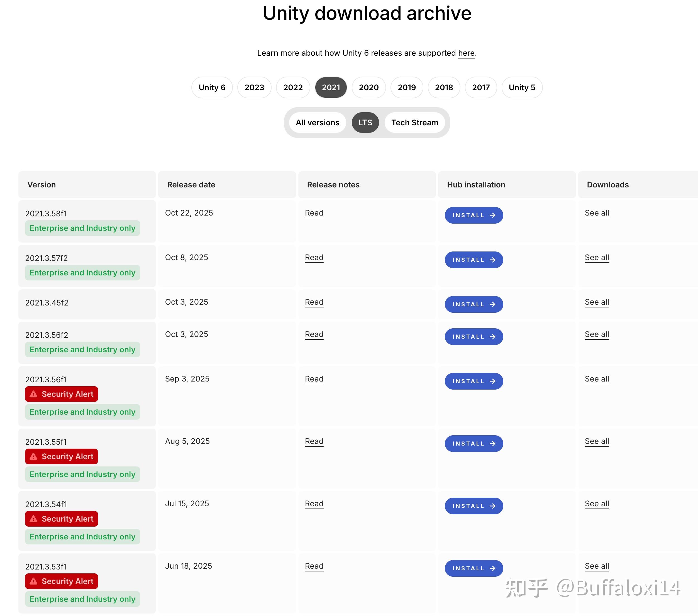Screen dimensions: 698x616
Task: See all downloads for 2021.3.55f1
Action: pos(597,441)
